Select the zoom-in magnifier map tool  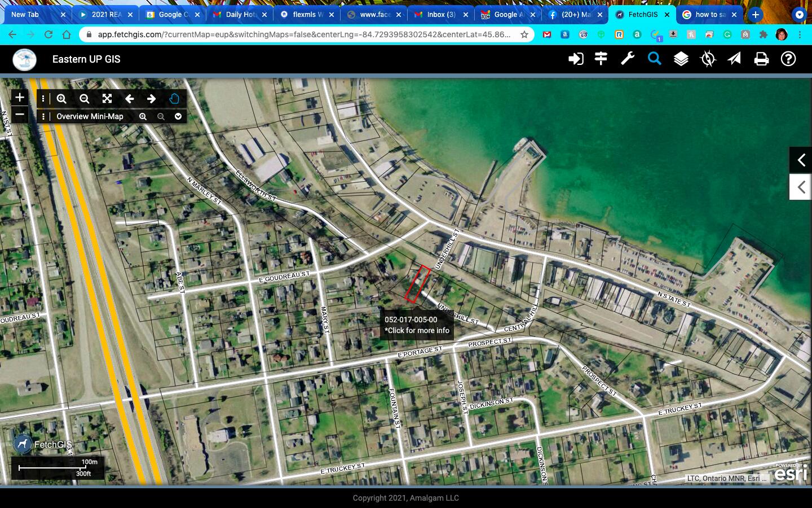[61, 99]
